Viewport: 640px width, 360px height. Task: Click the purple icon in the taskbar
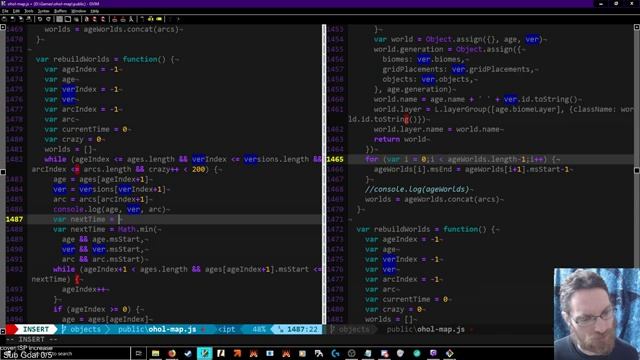tap(433, 353)
